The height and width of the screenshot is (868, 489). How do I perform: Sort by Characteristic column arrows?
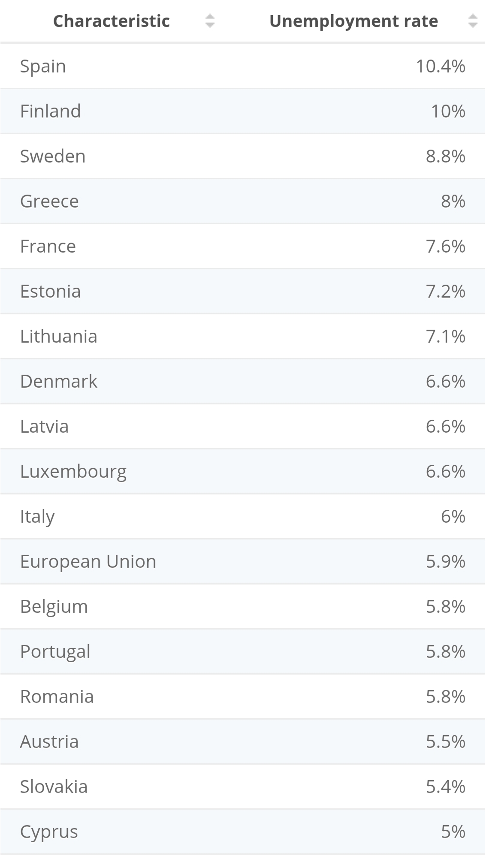coord(209,21)
